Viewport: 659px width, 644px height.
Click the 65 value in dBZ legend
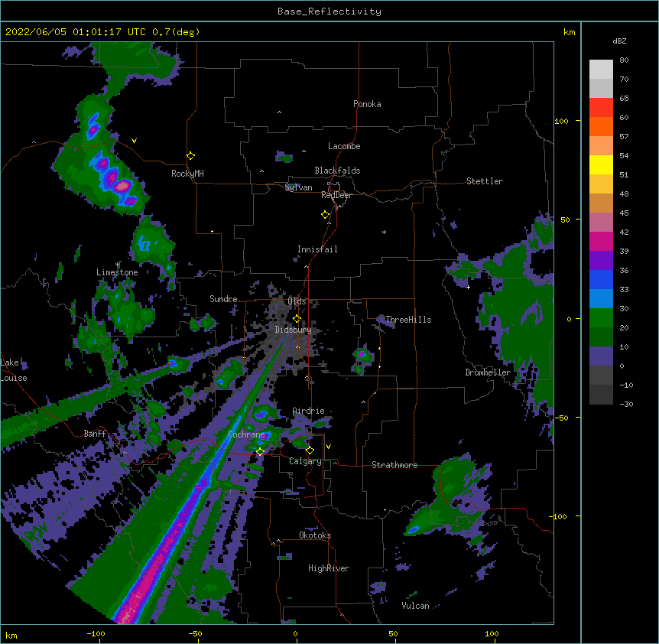point(624,99)
